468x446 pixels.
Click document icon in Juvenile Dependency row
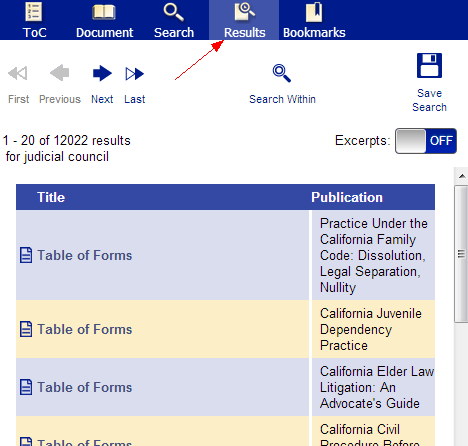point(26,329)
